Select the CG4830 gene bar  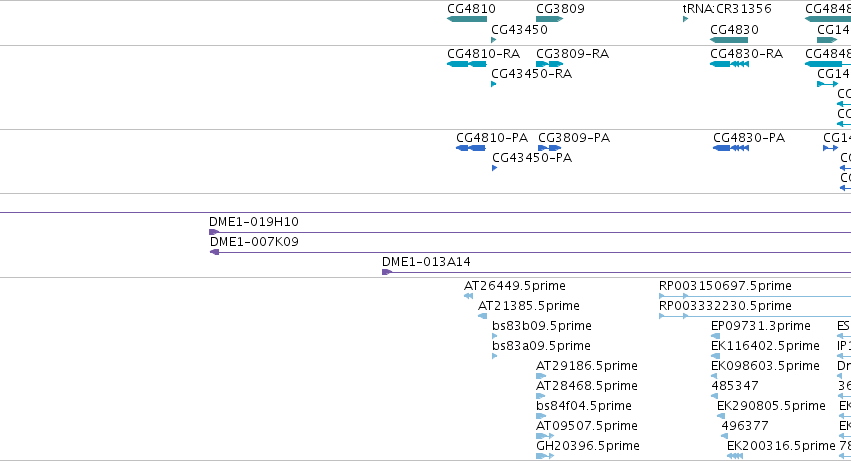point(729,40)
